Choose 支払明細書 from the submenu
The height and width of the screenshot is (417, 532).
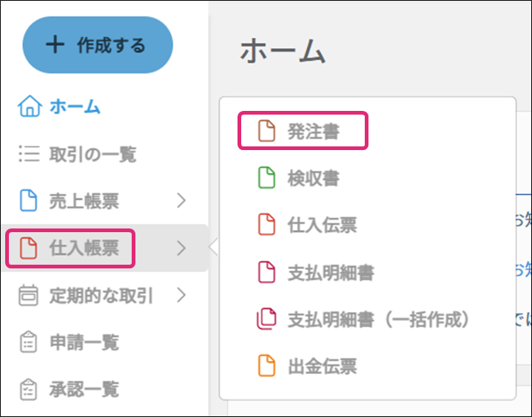pos(330,272)
